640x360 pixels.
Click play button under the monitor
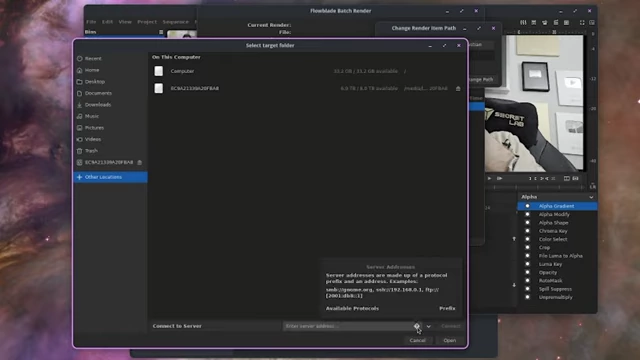[x=489, y=178]
